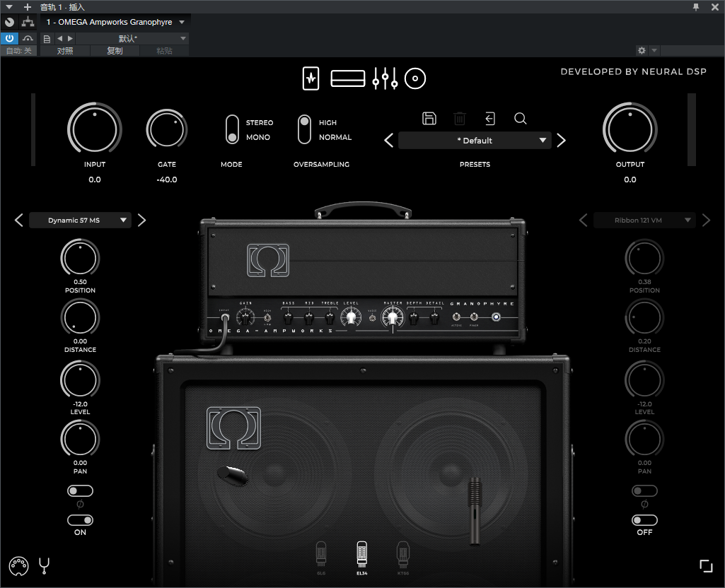Click the left mic POSITION knob at 0.50
This screenshot has width=725, height=588.
click(x=80, y=258)
